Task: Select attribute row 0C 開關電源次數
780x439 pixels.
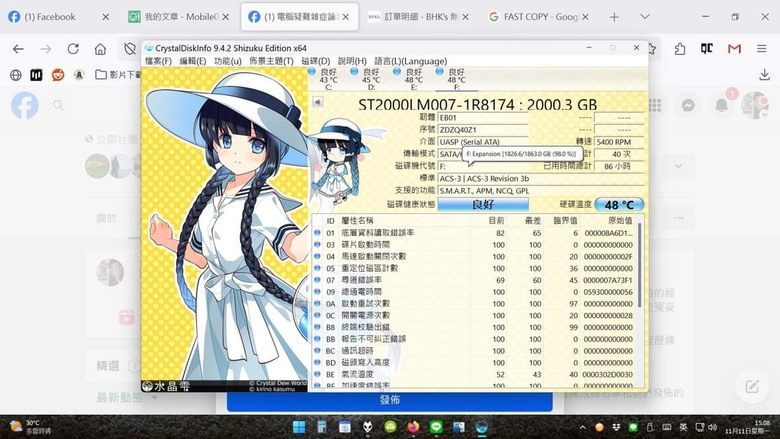Action: (x=474, y=316)
